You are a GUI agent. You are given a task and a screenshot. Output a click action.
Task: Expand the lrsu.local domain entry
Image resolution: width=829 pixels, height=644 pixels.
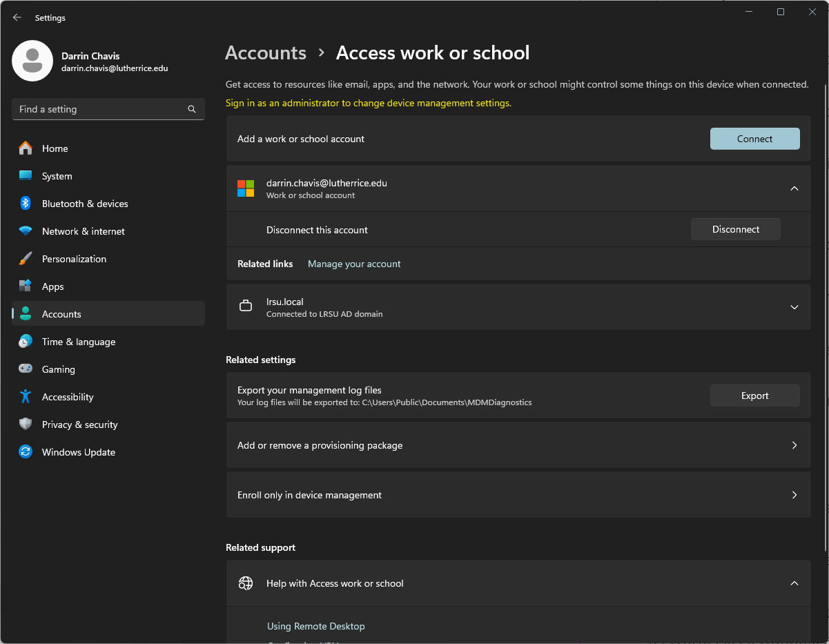click(x=794, y=307)
